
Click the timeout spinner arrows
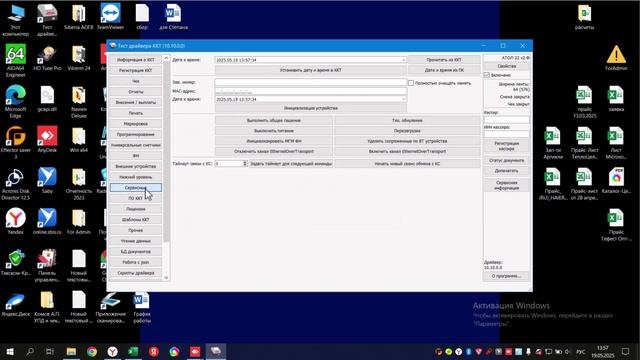[245, 163]
